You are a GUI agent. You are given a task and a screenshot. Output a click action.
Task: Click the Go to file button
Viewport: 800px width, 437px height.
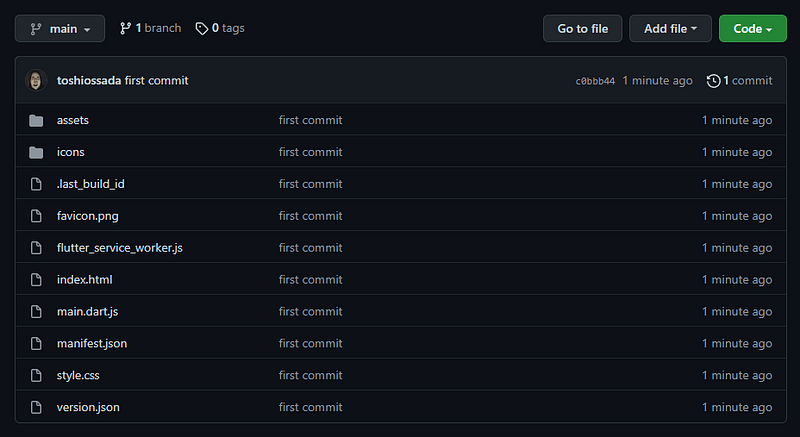[x=583, y=29]
